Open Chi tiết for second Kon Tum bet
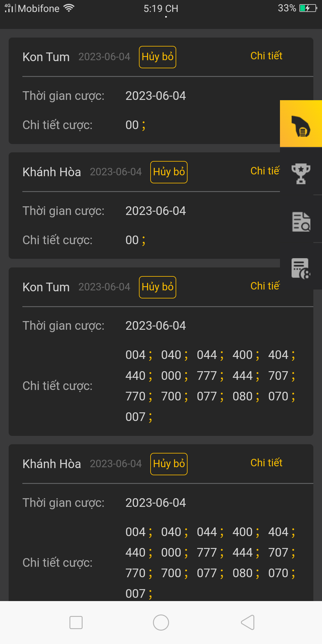The width and height of the screenshot is (322, 644). pyautogui.click(x=265, y=286)
